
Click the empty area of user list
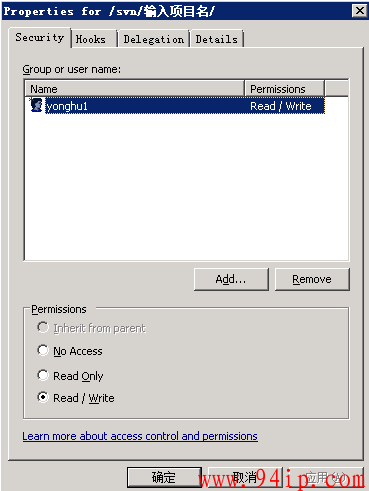187,187
